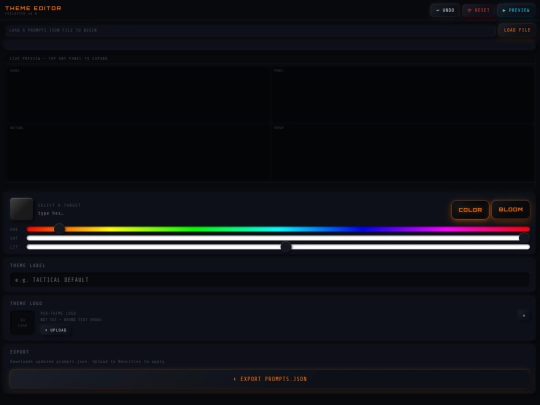Viewport: 540px width, 405px height.
Task: Click the Theme Label text field
Action: [x=270, y=280]
